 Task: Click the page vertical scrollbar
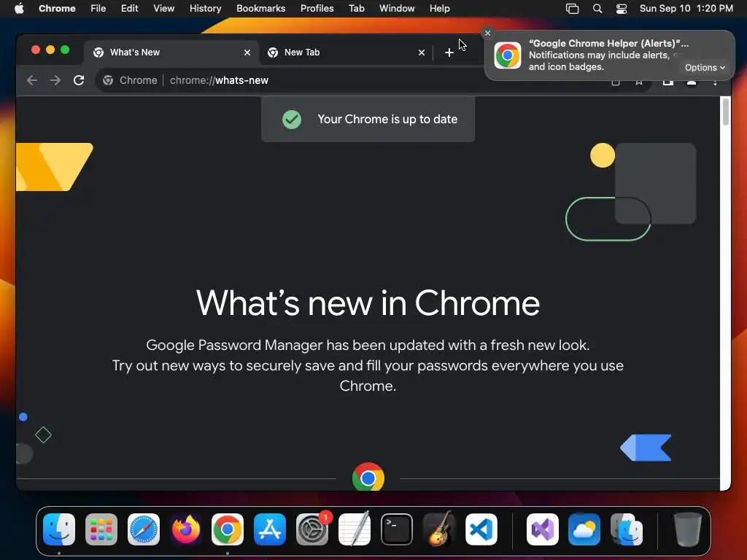click(726, 112)
